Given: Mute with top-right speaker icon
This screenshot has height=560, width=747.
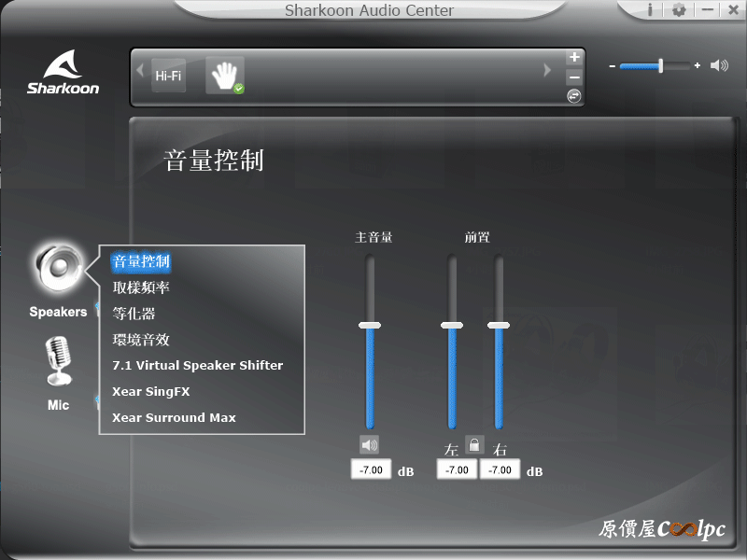Looking at the screenshot, I should tap(719, 65).
